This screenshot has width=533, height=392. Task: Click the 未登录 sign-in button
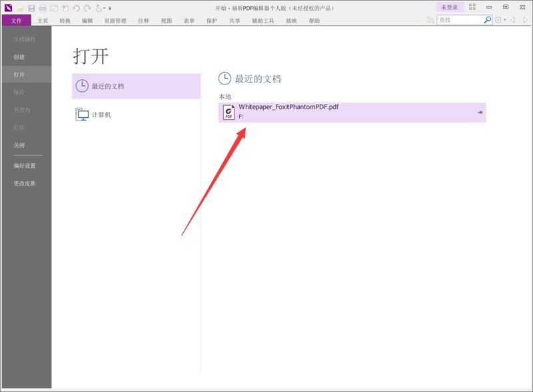pos(450,7)
